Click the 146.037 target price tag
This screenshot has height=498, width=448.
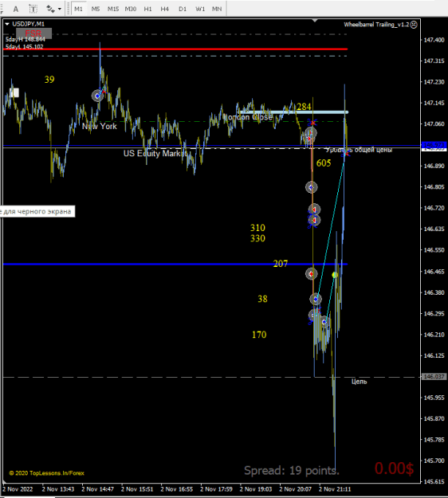click(x=434, y=377)
